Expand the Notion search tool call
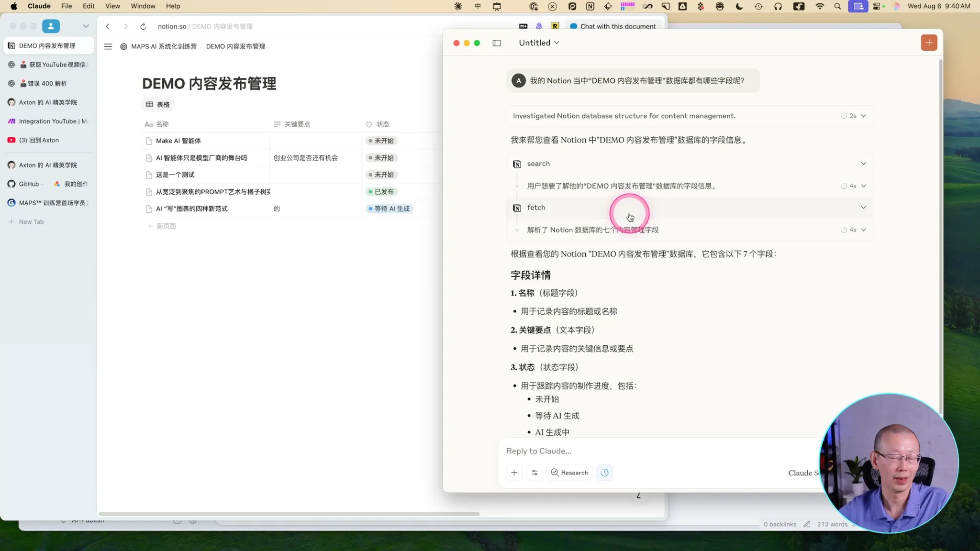The image size is (980, 551). tap(863, 164)
